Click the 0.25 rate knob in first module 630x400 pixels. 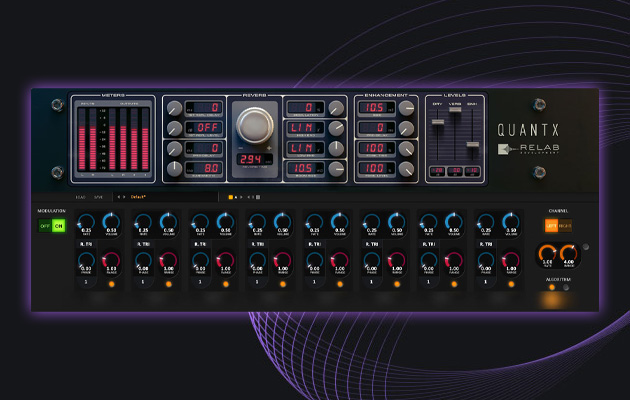[x=86, y=223]
